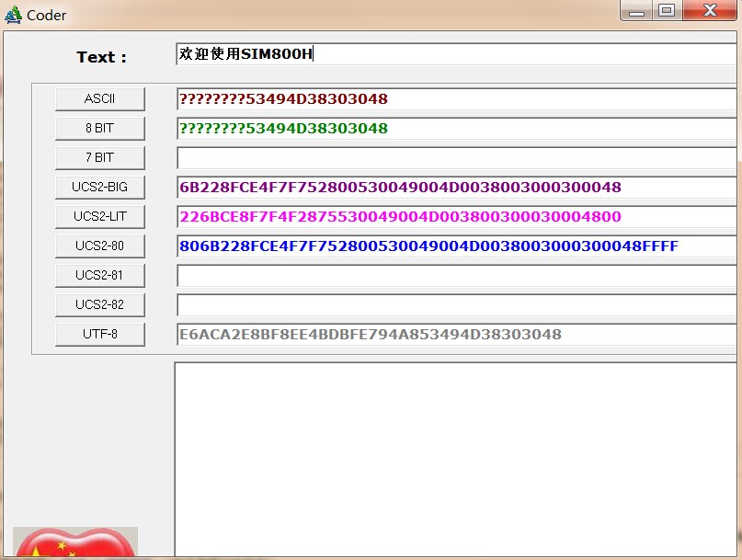Click into the empty 7 BIT field
This screenshot has width=742, height=560.
click(457, 157)
